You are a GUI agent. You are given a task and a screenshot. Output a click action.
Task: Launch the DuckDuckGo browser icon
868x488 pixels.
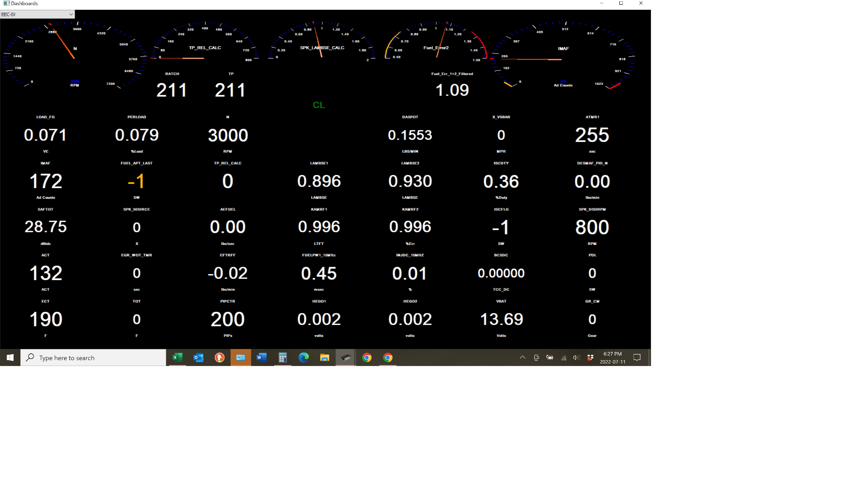219,357
